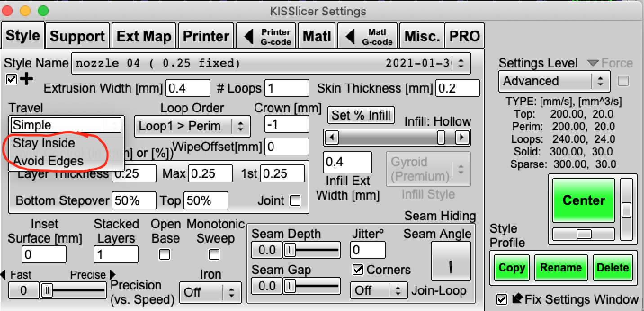Toggle the checkbox beside the plus icon
The width and height of the screenshot is (644, 311).
tap(12, 79)
